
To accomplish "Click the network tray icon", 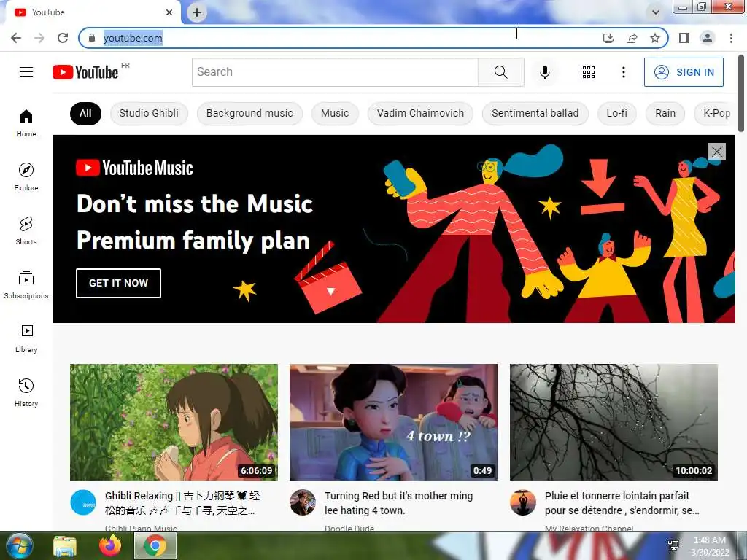I will (x=673, y=545).
